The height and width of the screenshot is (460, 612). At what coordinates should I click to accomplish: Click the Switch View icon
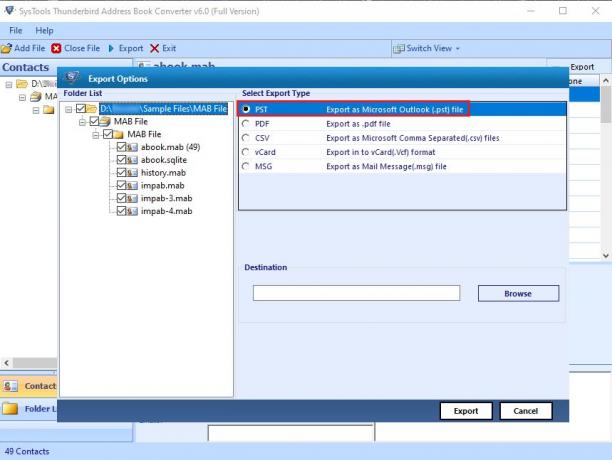(399, 49)
